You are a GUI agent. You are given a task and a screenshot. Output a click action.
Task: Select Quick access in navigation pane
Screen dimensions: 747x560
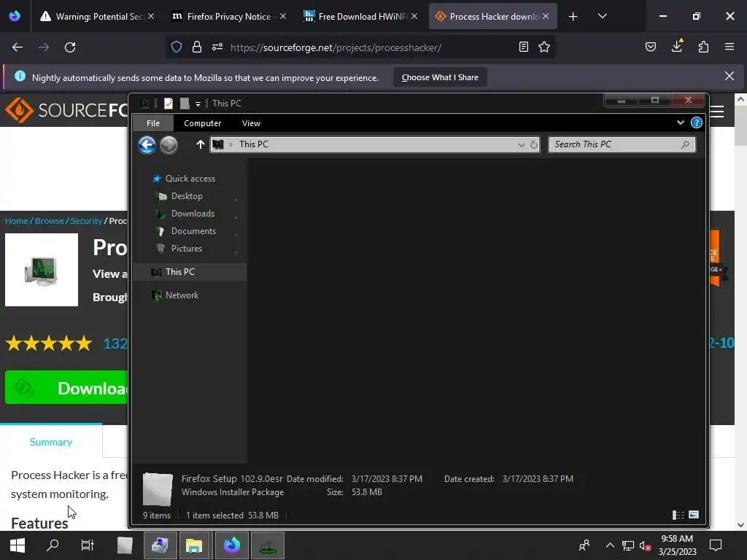coord(190,179)
